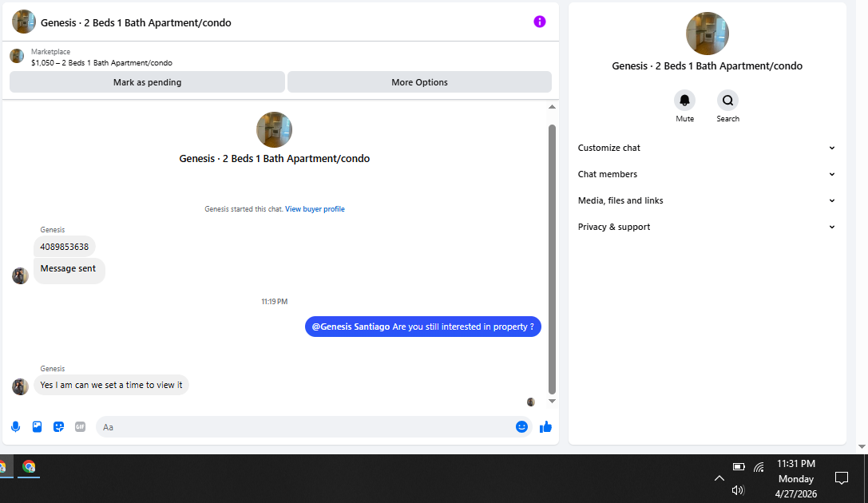Click Genesis's avatar beside 'Message sent'
868x503 pixels.
click(x=21, y=275)
